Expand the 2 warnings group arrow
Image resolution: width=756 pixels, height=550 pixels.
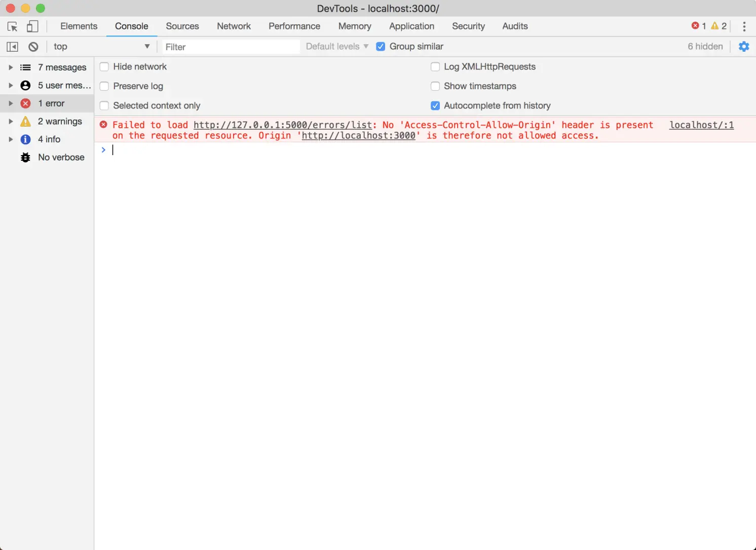point(11,121)
